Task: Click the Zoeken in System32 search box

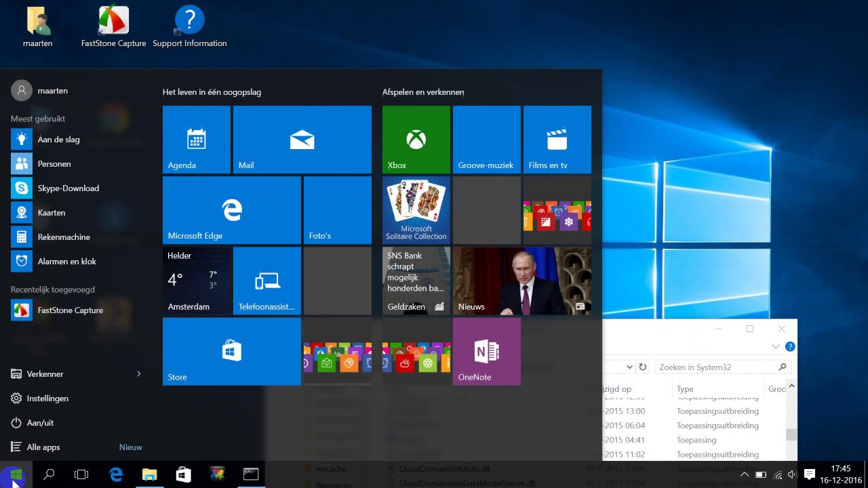Action: pyautogui.click(x=722, y=367)
